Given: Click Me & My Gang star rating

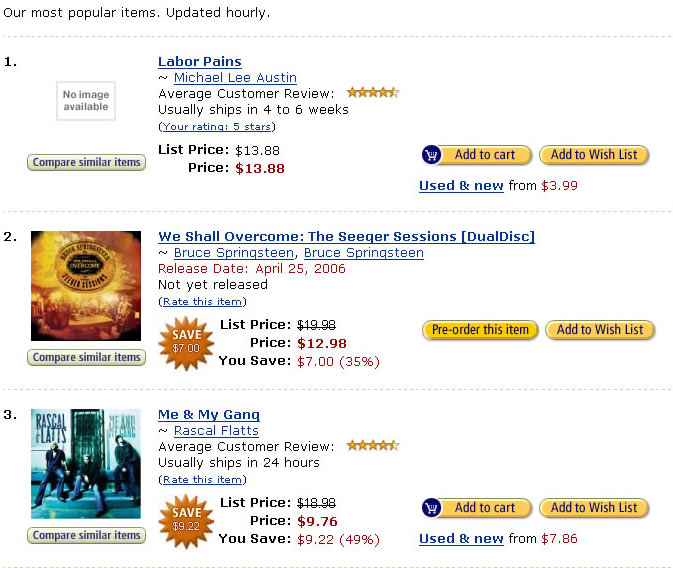Looking at the screenshot, I should [372, 446].
